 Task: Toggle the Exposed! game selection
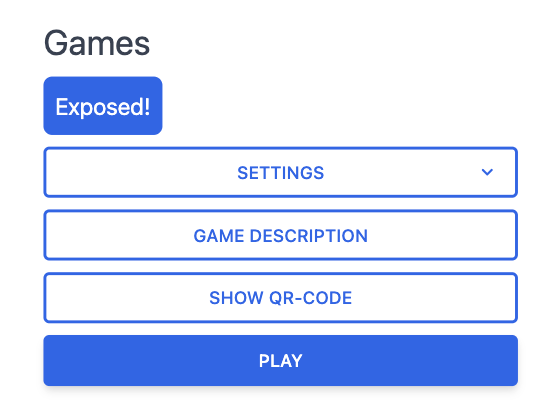point(103,106)
